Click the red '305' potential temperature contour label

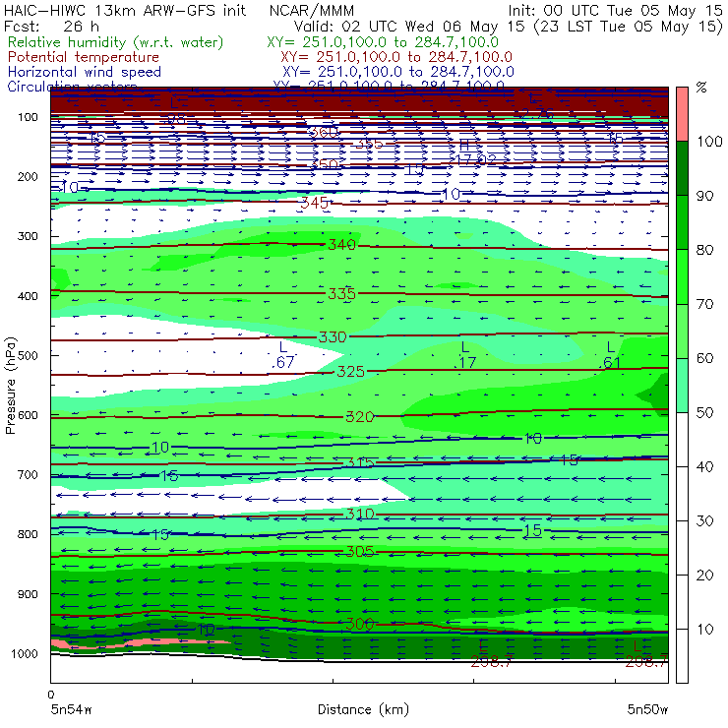[x=360, y=552]
